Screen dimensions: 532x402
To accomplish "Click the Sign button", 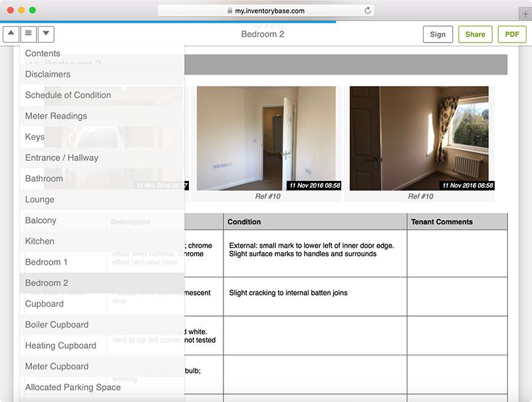I will (x=438, y=35).
